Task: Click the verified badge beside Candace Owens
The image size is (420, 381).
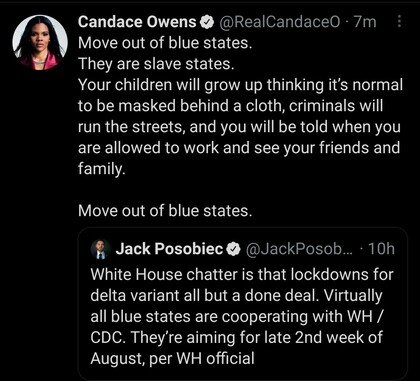Action: (x=207, y=22)
